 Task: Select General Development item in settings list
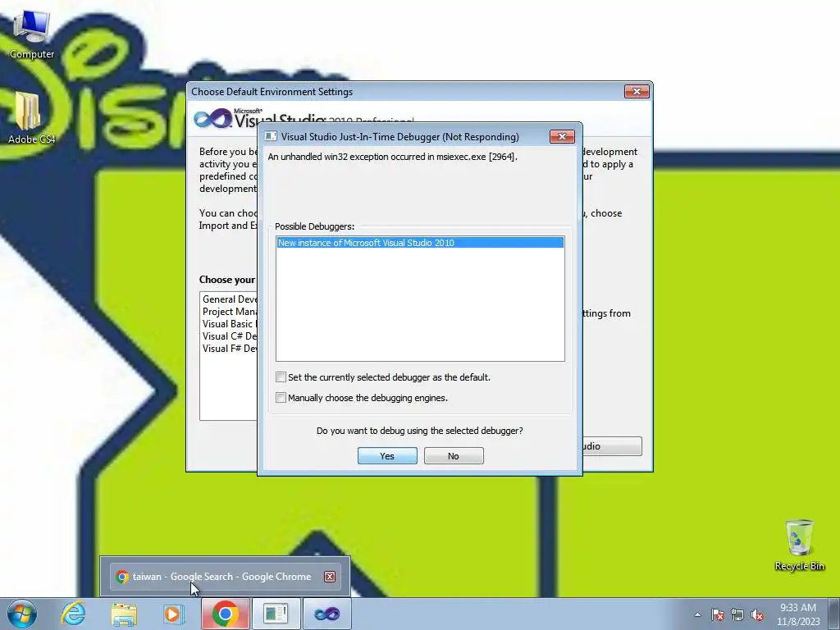[x=230, y=299]
